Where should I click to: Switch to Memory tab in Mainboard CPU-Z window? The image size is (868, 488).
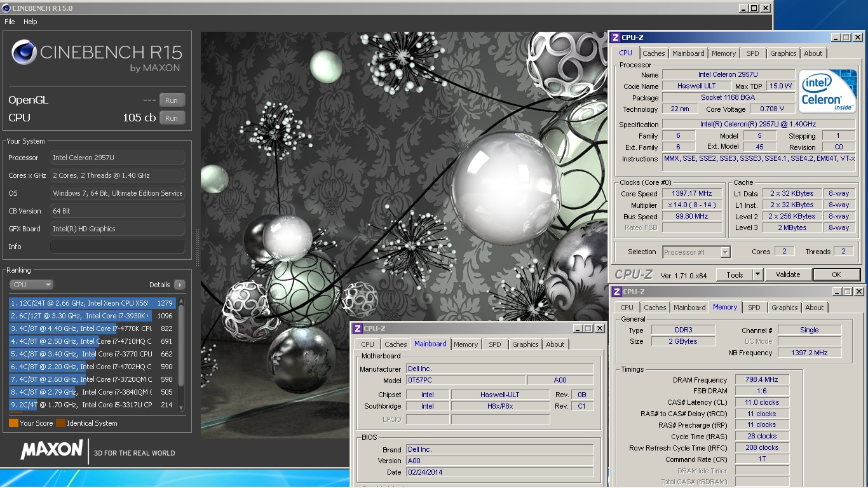tap(466, 344)
